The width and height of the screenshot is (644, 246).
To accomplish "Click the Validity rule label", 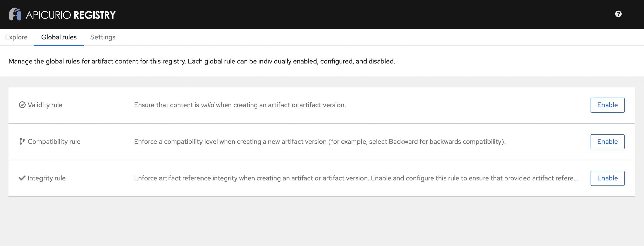I will click(45, 105).
